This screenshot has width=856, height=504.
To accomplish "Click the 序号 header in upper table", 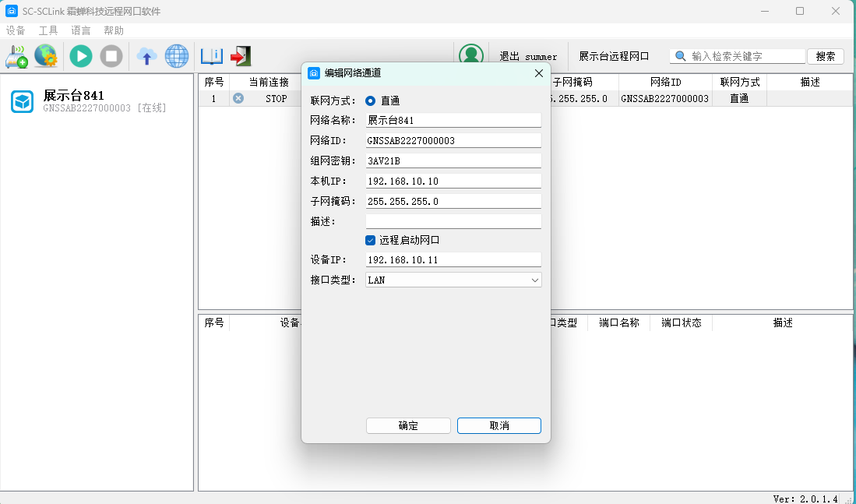I will (214, 82).
